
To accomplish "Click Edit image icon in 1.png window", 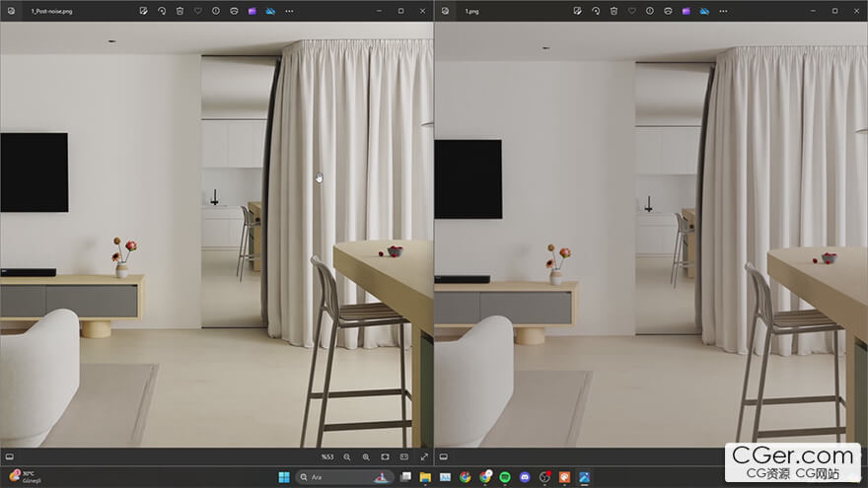I will [577, 11].
